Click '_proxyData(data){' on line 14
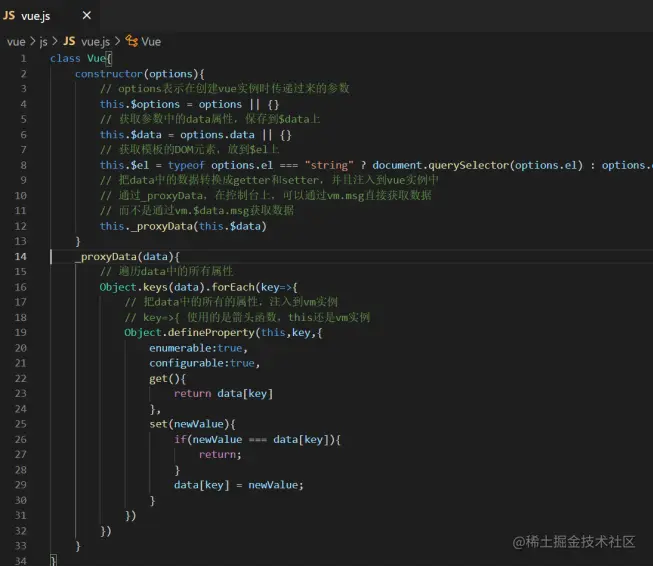The width and height of the screenshot is (653, 567). (127, 257)
